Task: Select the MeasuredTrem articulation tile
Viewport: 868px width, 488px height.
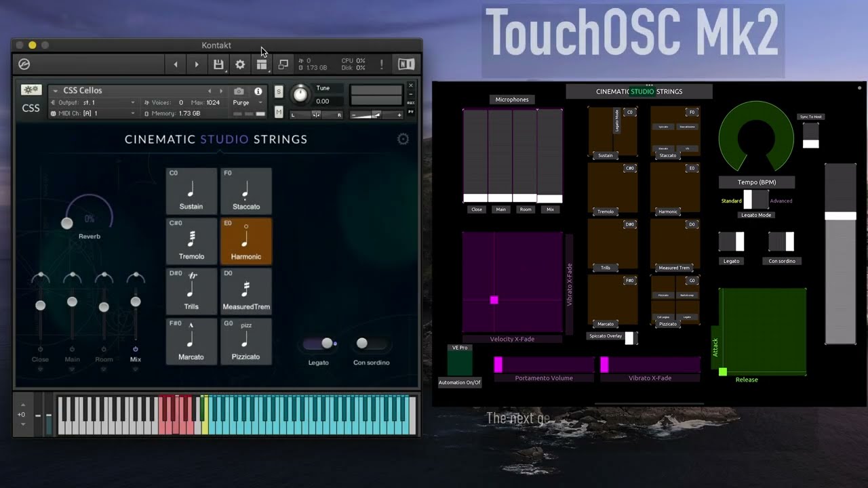Action: [x=246, y=291]
